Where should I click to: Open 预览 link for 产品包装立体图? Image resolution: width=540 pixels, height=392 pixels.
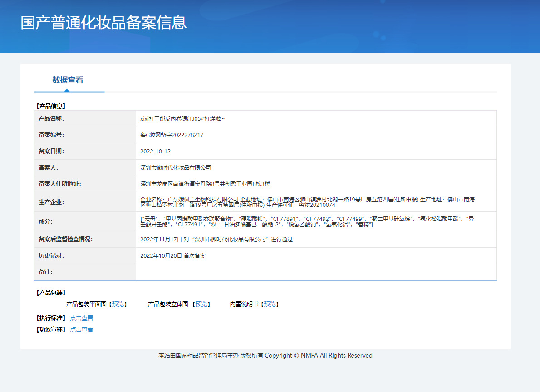[x=202, y=304]
